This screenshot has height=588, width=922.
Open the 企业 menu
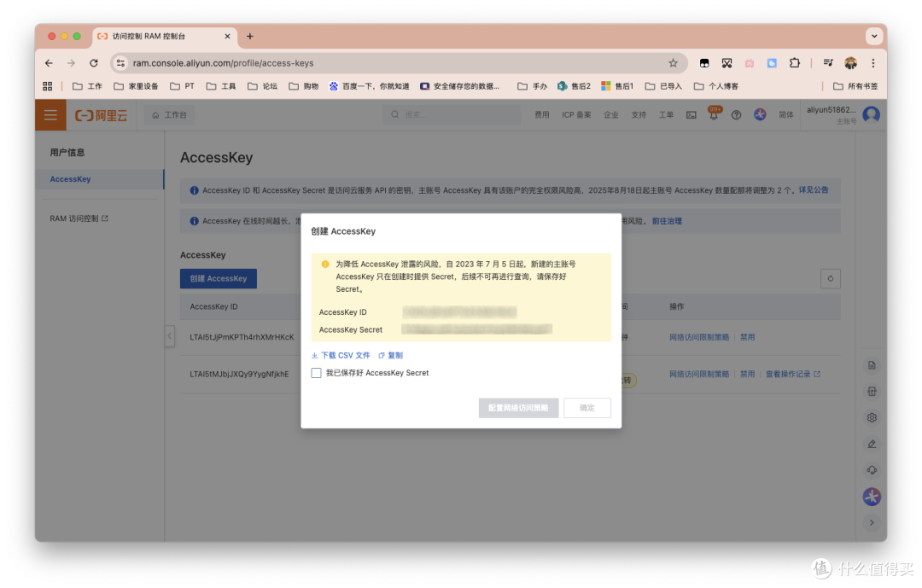pyautogui.click(x=611, y=114)
